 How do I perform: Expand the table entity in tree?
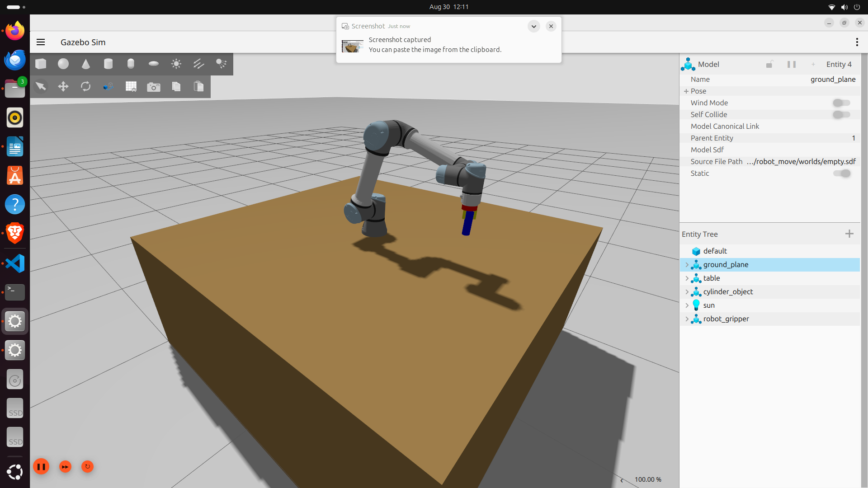(687, 278)
